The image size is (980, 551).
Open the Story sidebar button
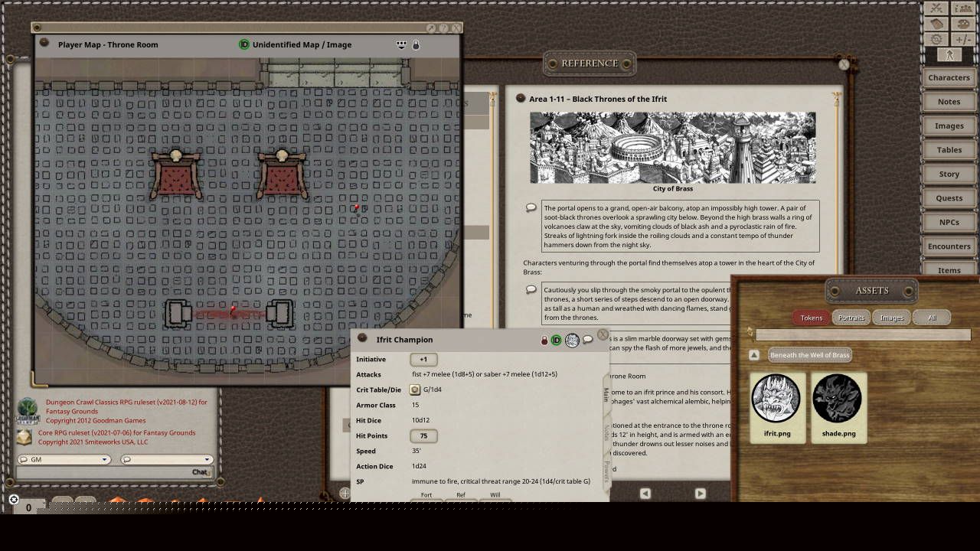(949, 174)
